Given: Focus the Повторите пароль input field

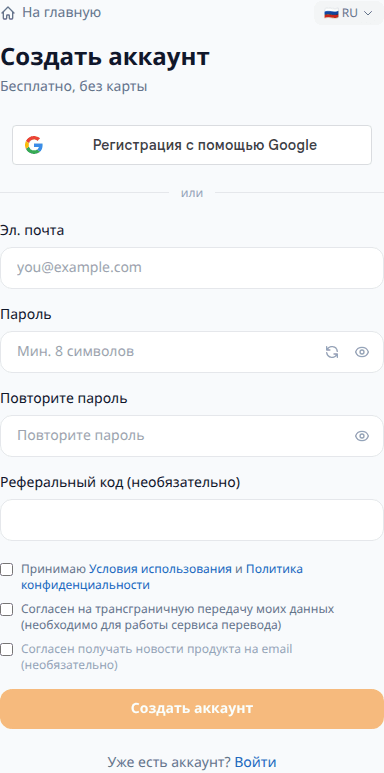Looking at the screenshot, I should 192,436.
